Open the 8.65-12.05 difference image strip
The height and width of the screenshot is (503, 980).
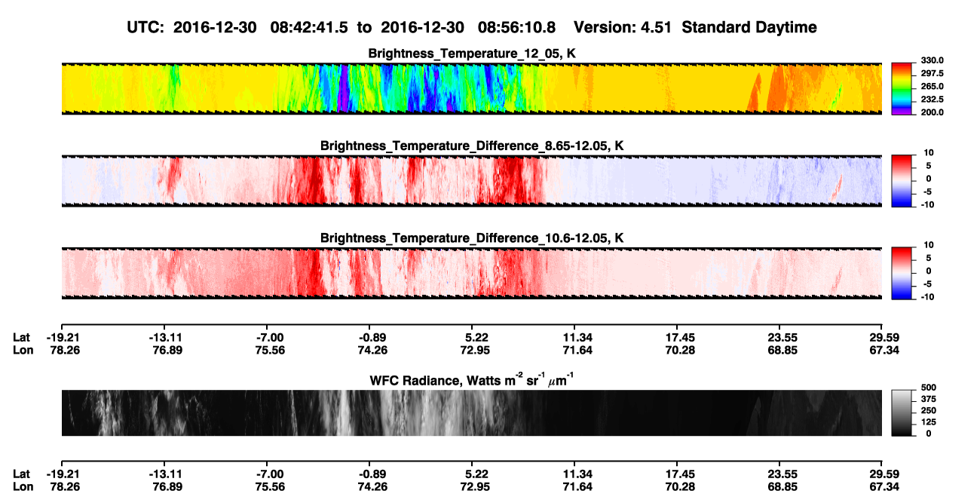coord(472,180)
